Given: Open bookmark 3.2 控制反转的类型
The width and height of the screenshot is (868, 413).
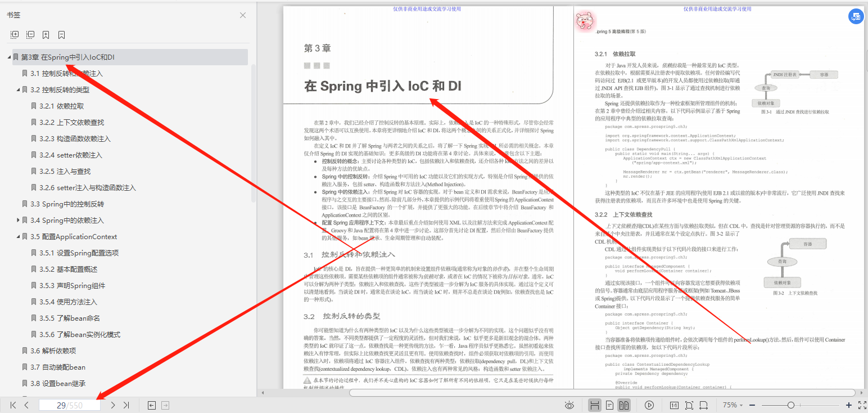Looking at the screenshot, I should tap(60, 90).
